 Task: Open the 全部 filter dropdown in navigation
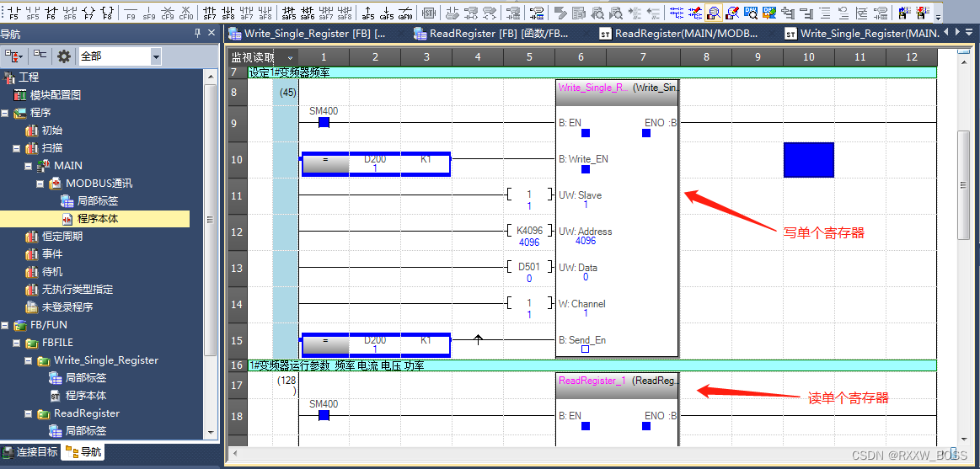click(x=156, y=56)
